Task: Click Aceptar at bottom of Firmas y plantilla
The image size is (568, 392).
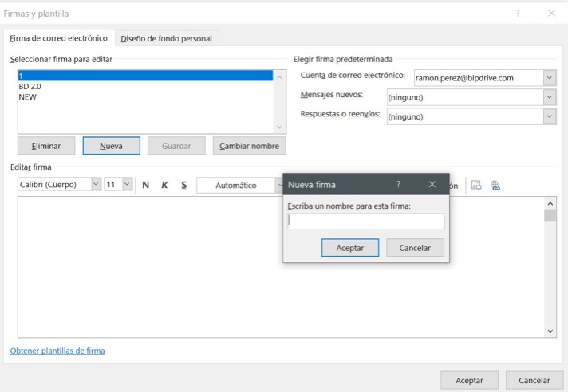Action: pyautogui.click(x=469, y=380)
